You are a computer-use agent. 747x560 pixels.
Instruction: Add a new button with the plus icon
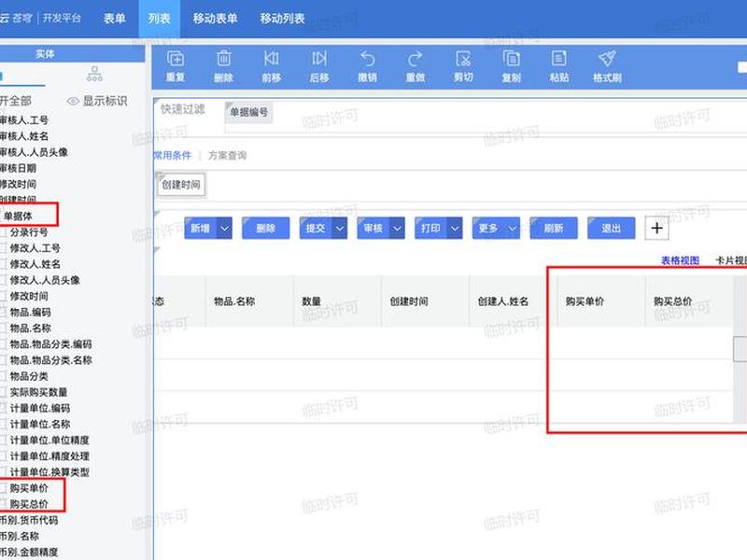coord(657,228)
